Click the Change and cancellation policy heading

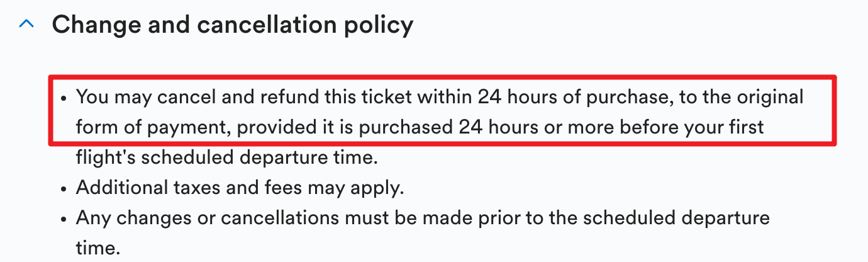click(x=233, y=25)
